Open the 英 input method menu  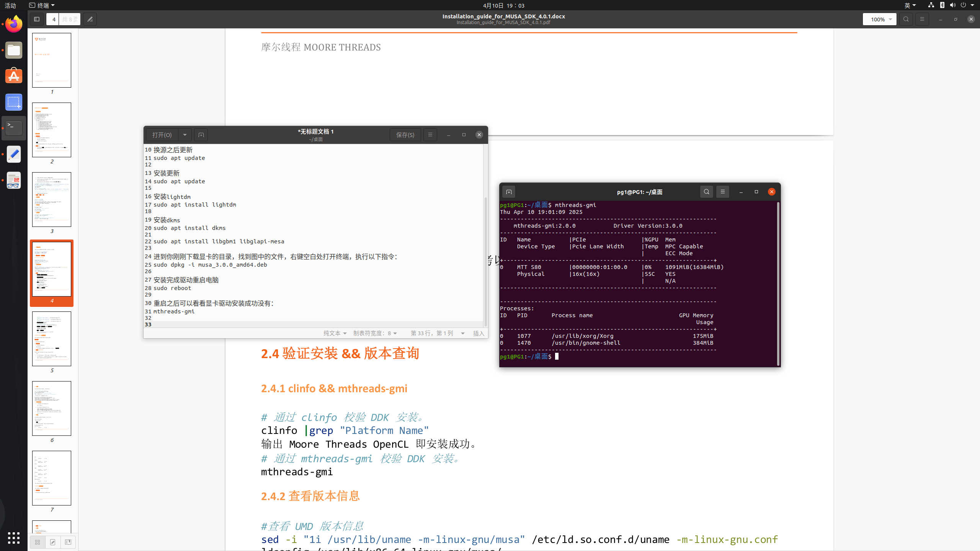[910, 5]
